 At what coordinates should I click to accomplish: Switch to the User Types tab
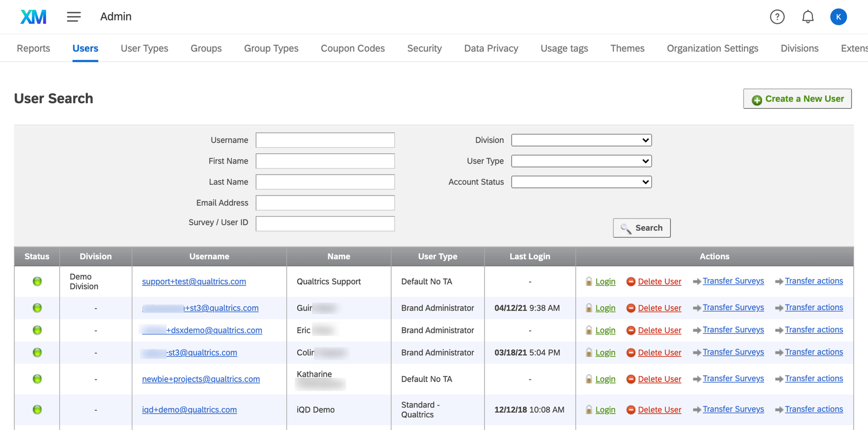coord(144,48)
